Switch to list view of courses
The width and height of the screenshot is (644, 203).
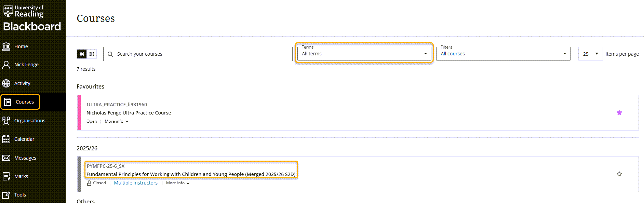[82, 54]
